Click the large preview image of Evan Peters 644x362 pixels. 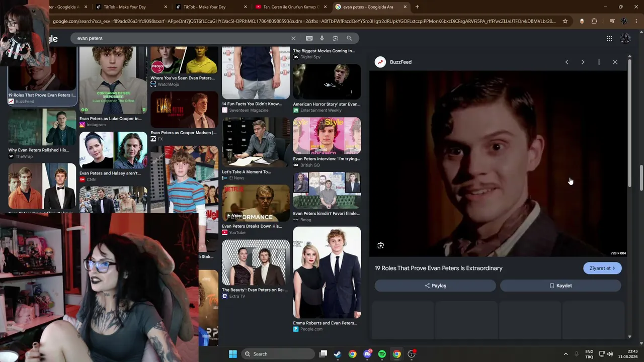[498, 164]
